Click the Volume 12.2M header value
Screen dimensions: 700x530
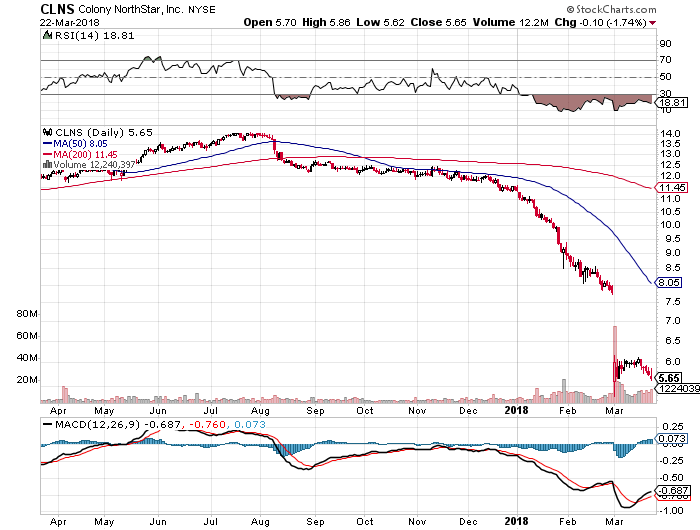tap(511, 22)
